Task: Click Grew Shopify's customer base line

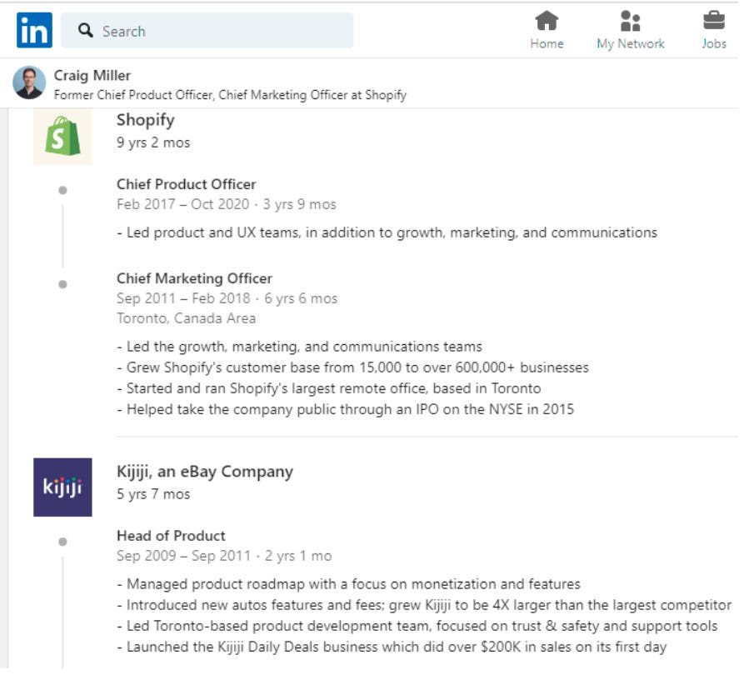Action: pyautogui.click(x=353, y=367)
